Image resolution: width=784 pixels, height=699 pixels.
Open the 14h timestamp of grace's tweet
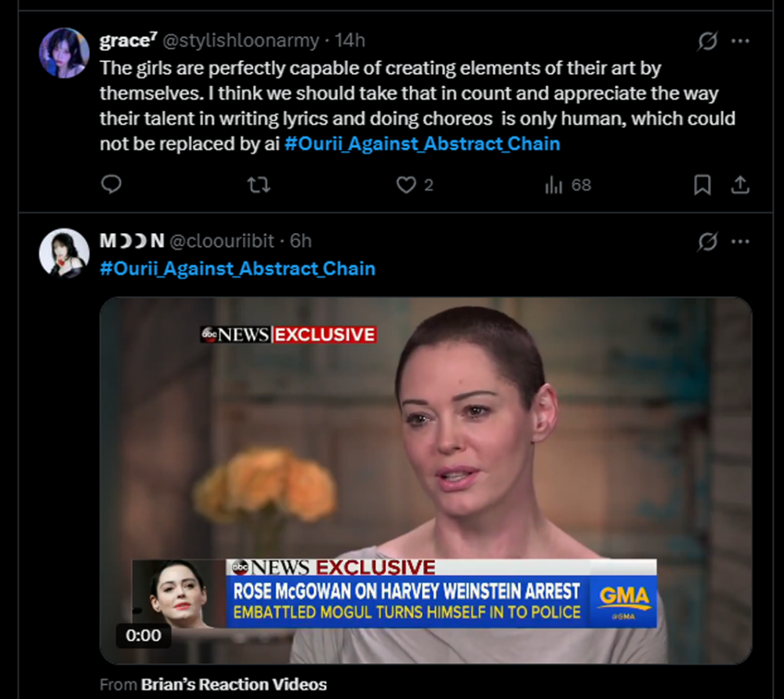click(x=350, y=41)
